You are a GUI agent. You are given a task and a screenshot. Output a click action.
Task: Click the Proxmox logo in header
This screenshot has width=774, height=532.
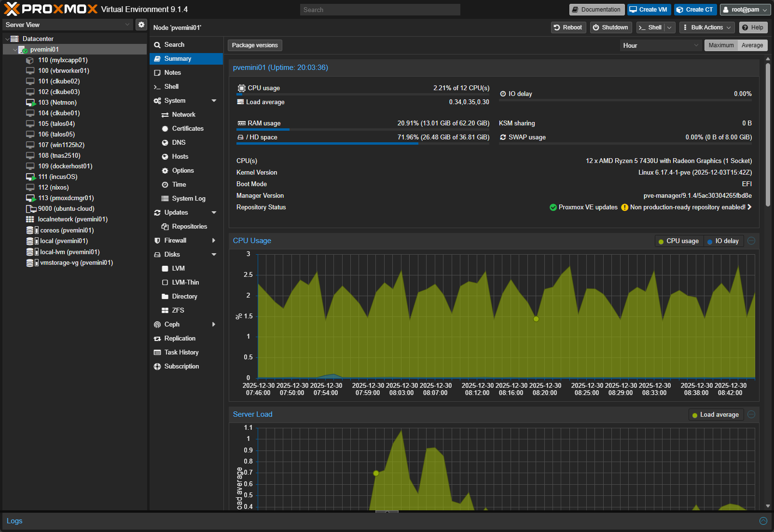pyautogui.click(x=51, y=9)
